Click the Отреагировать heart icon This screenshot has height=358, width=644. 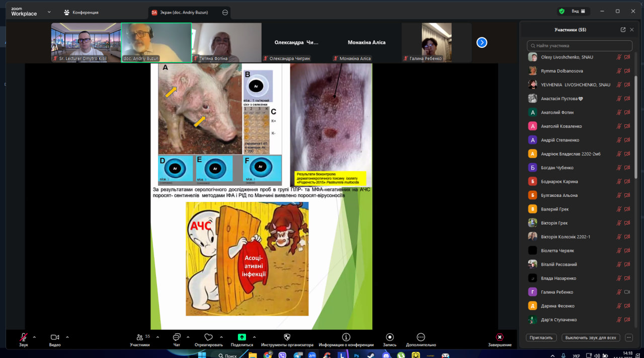click(208, 337)
